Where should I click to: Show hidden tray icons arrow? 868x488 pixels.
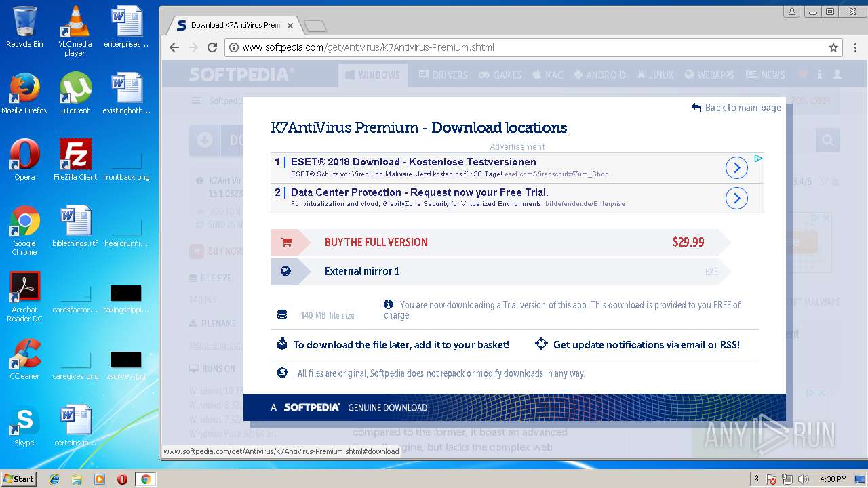pyautogui.click(x=756, y=479)
